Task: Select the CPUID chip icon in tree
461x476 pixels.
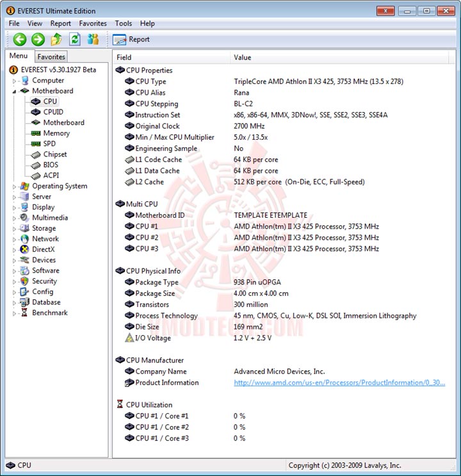Action: point(36,112)
